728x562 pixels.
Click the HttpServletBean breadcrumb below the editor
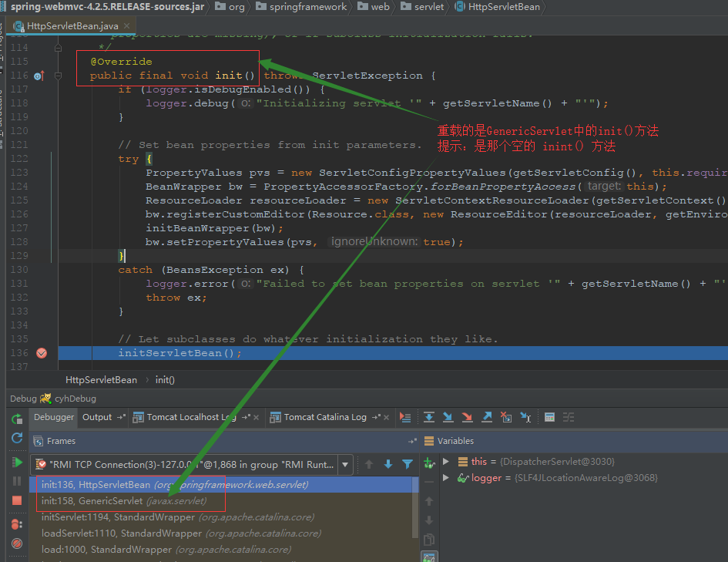(101, 380)
